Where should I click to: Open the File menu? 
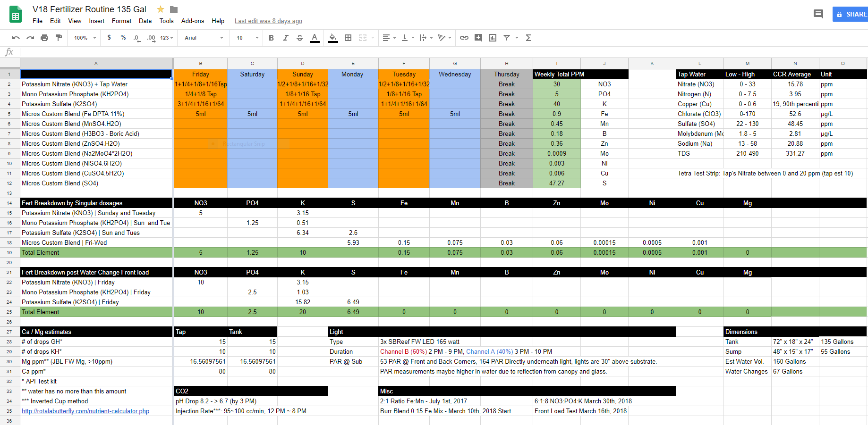tap(37, 21)
